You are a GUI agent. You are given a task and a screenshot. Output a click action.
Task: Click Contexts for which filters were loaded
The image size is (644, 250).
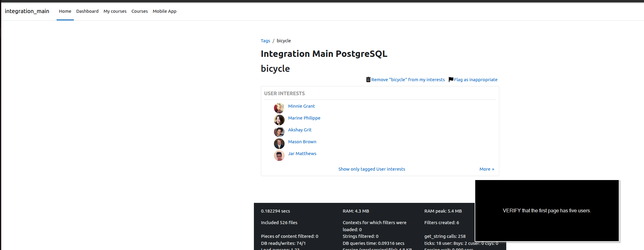click(x=375, y=226)
